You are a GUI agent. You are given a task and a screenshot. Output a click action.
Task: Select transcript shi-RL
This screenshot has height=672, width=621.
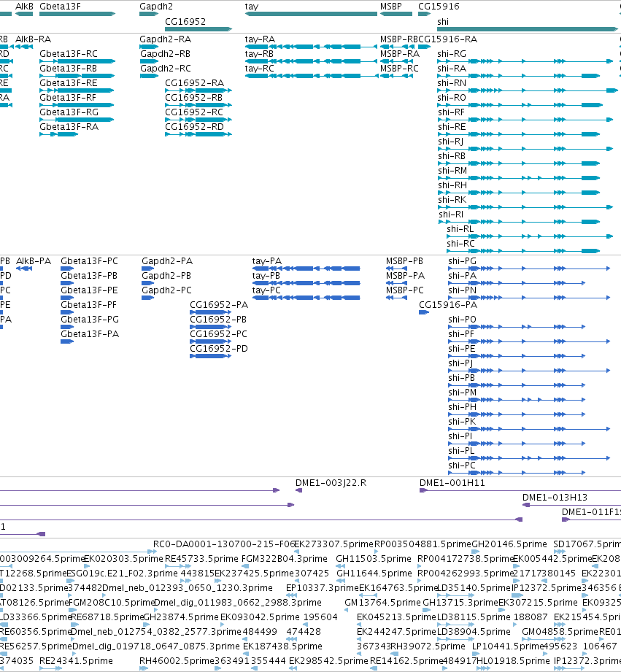(x=460, y=228)
